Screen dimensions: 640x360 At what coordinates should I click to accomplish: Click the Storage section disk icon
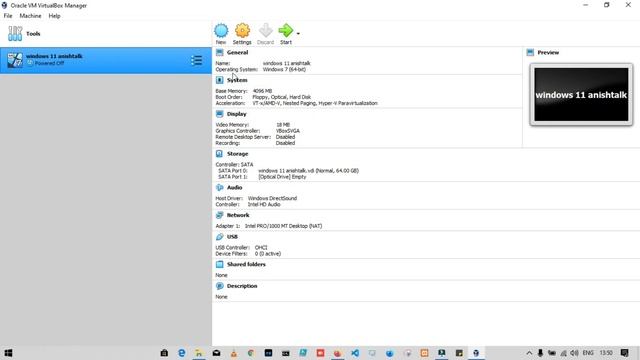[x=220, y=154]
